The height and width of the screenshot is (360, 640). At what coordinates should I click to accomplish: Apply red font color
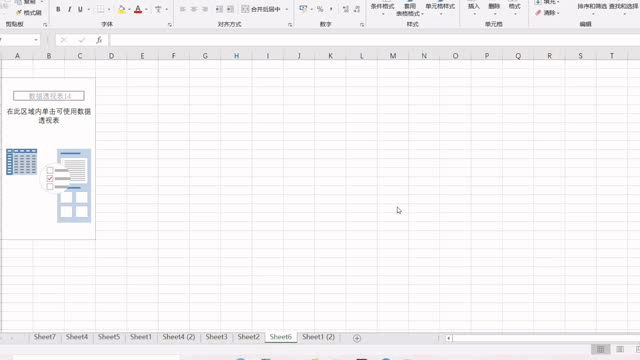click(x=138, y=9)
